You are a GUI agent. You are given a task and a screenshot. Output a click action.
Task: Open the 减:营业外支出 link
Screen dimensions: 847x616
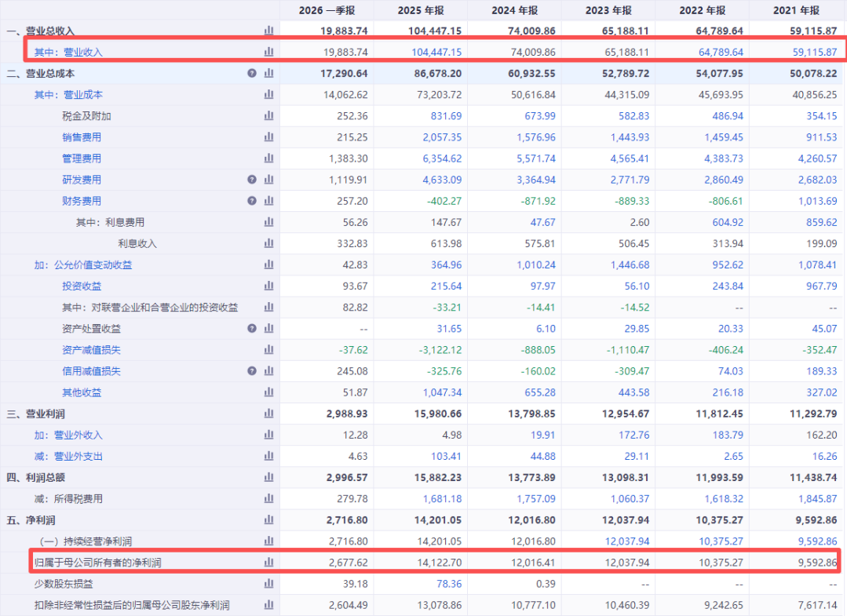pyautogui.click(x=68, y=456)
